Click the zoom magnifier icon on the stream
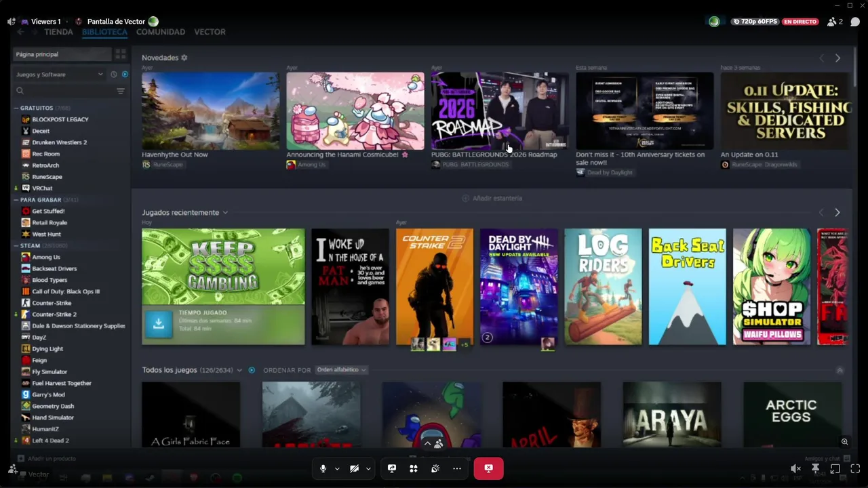The width and height of the screenshot is (868, 488). click(844, 442)
